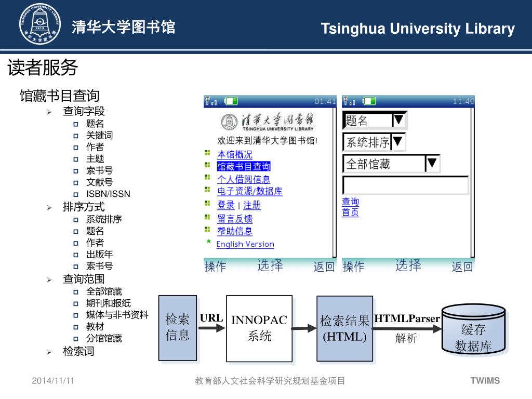The height and width of the screenshot is (399, 532).
Task: Click the 查询字段 arrow bullet
Action: (49, 112)
